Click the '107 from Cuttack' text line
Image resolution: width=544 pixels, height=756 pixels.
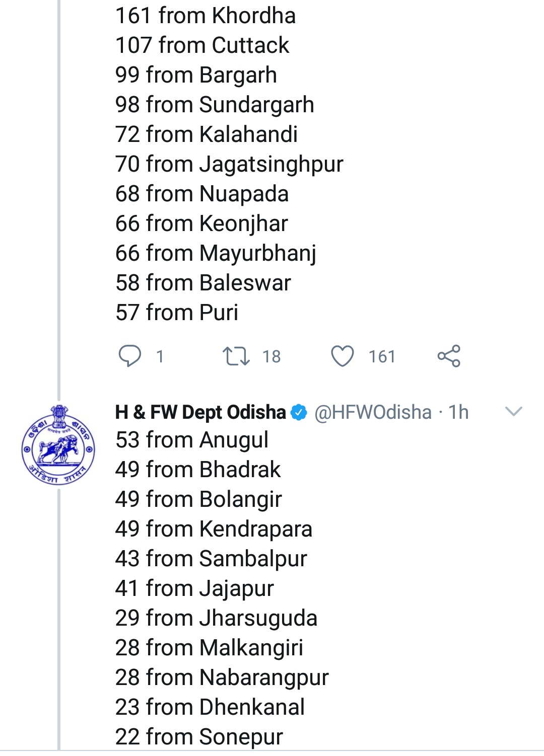pyautogui.click(x=202, y=45)
